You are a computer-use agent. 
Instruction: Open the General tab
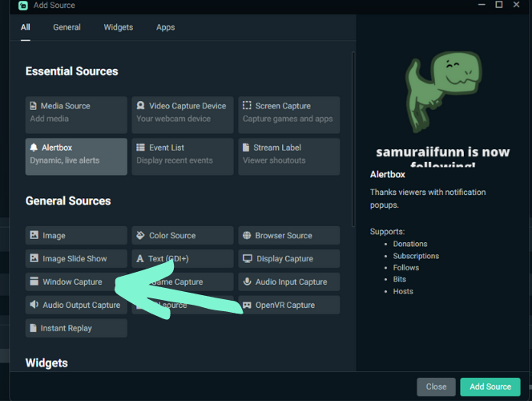(x=66, y=27)
